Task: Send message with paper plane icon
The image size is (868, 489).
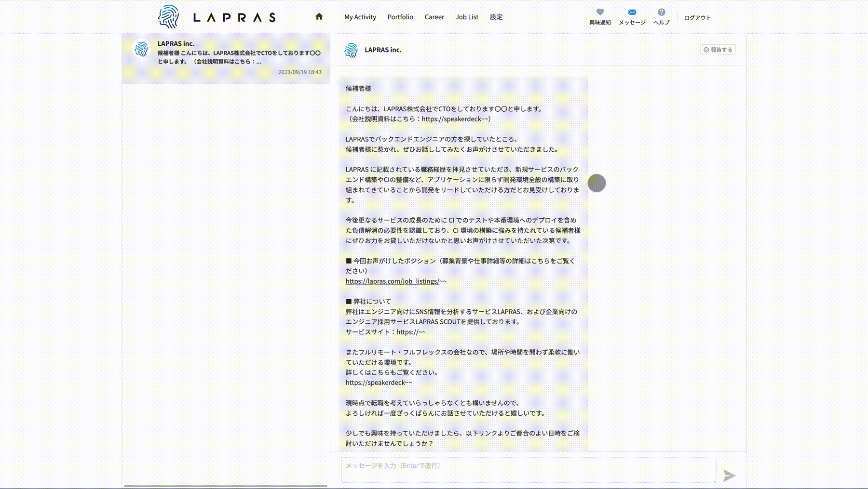Action: pos(729,476)
